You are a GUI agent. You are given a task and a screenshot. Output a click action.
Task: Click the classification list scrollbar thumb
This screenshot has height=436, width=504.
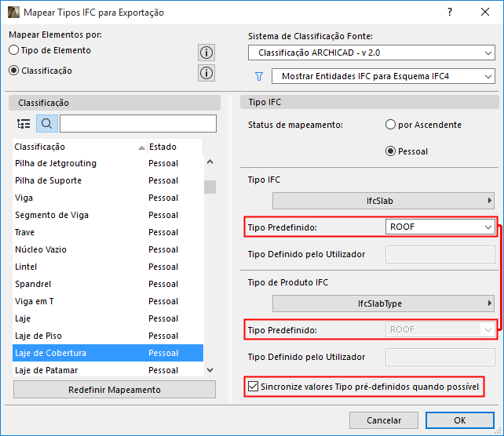coord(210,187)
